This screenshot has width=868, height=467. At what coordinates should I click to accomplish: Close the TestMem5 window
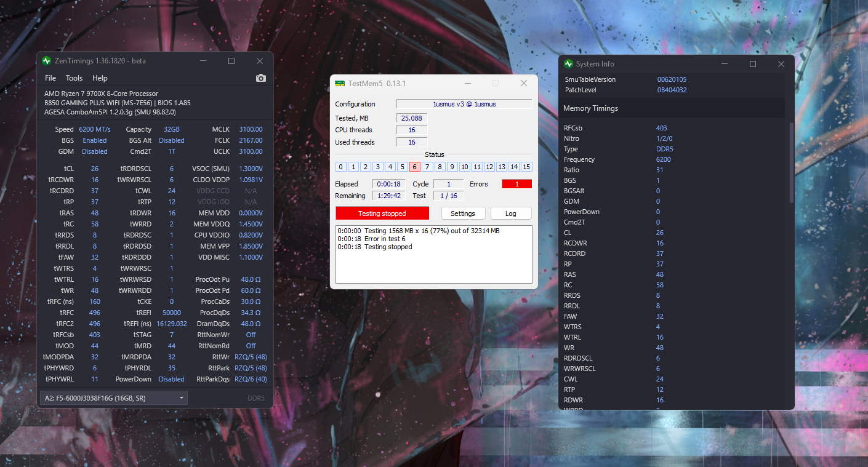click(524, 83)
